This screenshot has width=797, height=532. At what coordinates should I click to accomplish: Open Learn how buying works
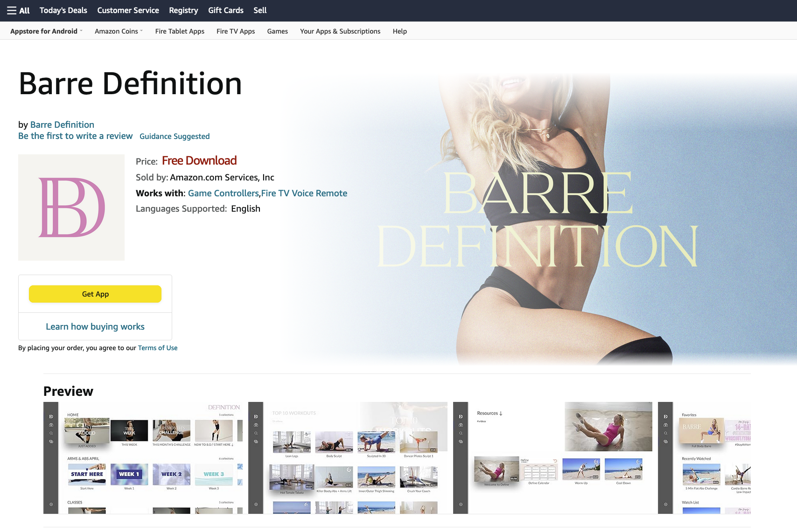coord(95,327)
